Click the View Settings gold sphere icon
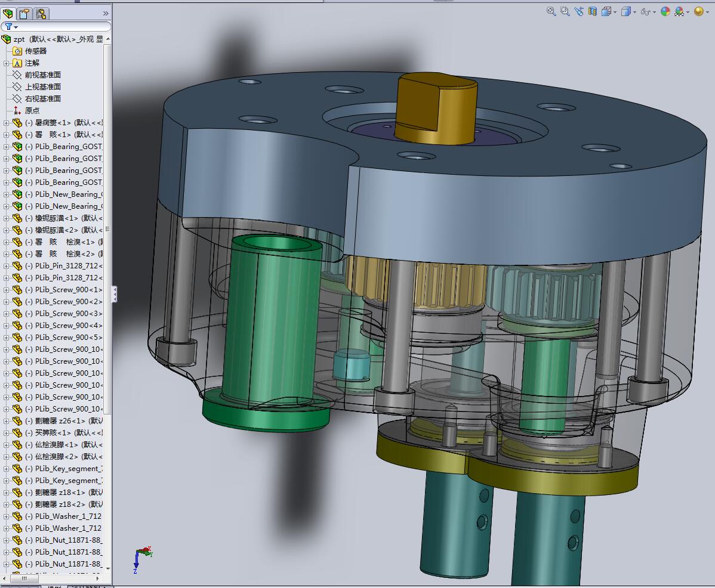Screen dimensions: 715x588 point(698,11)
